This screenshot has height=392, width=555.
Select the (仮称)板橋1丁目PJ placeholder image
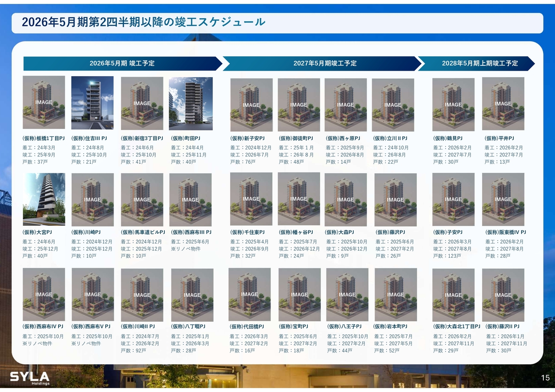(44, 102)
